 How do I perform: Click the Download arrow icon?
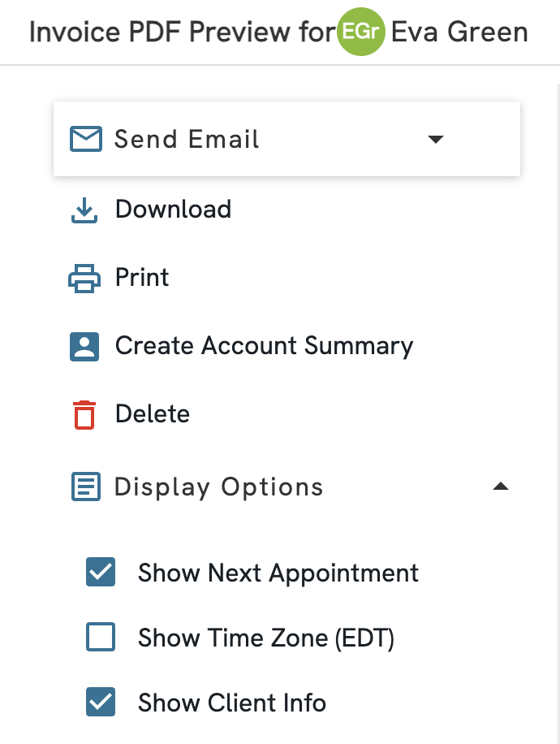click(x=84, y=210)
